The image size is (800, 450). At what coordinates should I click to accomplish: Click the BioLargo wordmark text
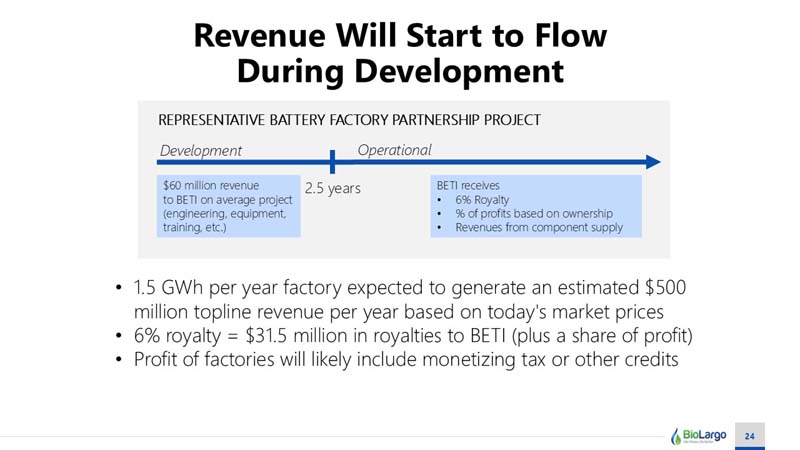[705, 435]
